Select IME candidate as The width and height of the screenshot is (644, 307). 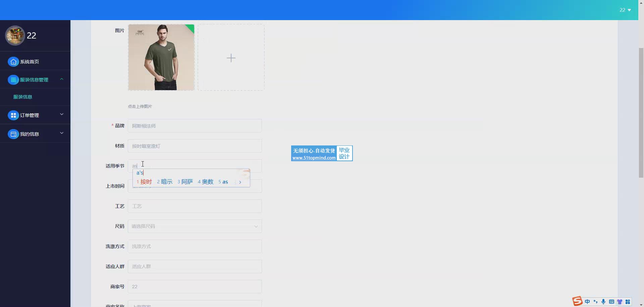[223, 182]
